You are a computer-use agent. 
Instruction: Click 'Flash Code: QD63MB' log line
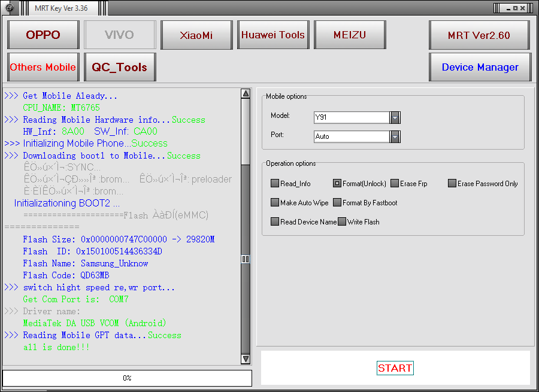(x=66, y=275)
